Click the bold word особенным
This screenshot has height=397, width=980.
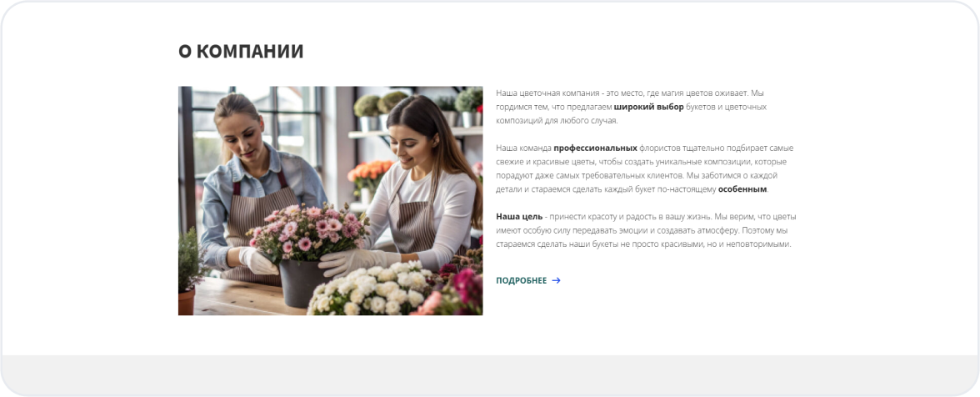point(742,188)
